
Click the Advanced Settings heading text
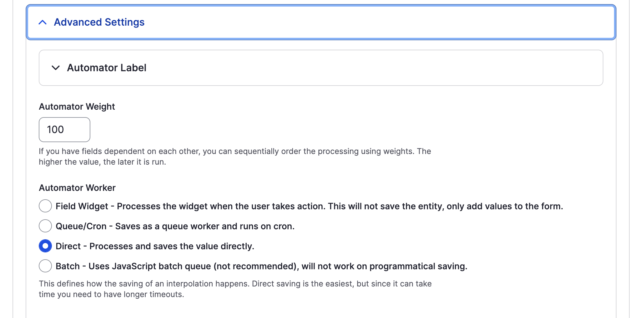(99, 22)
